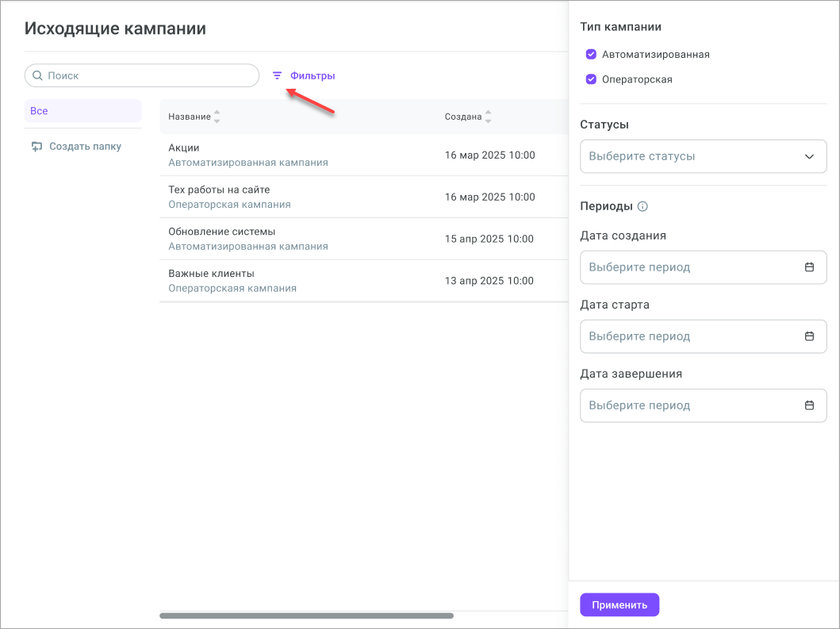Open the Обновление системы campaign
The height and width of the screenshot is (629, 840).
click(221, 232)
